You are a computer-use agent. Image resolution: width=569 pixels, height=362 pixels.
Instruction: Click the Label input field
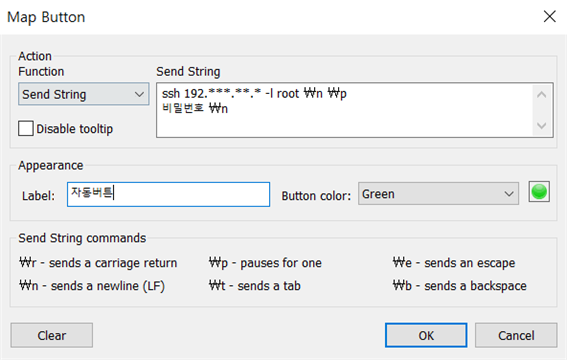(x=168, y=194)
